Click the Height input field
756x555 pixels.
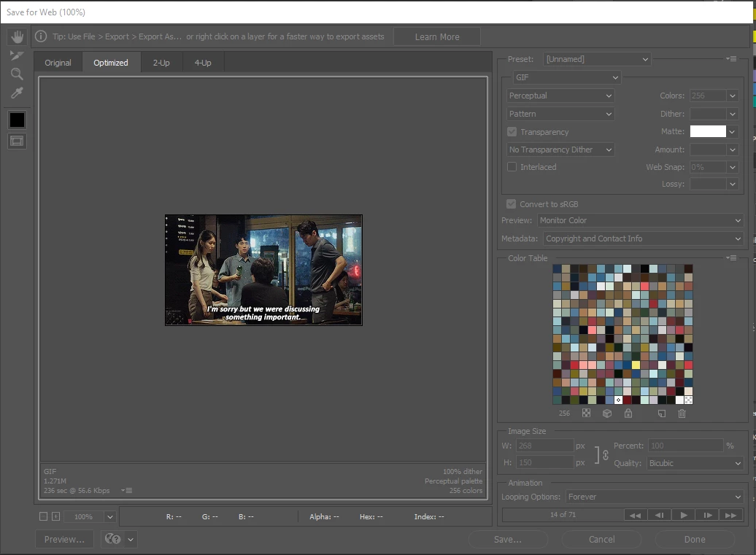coord(545,462)
